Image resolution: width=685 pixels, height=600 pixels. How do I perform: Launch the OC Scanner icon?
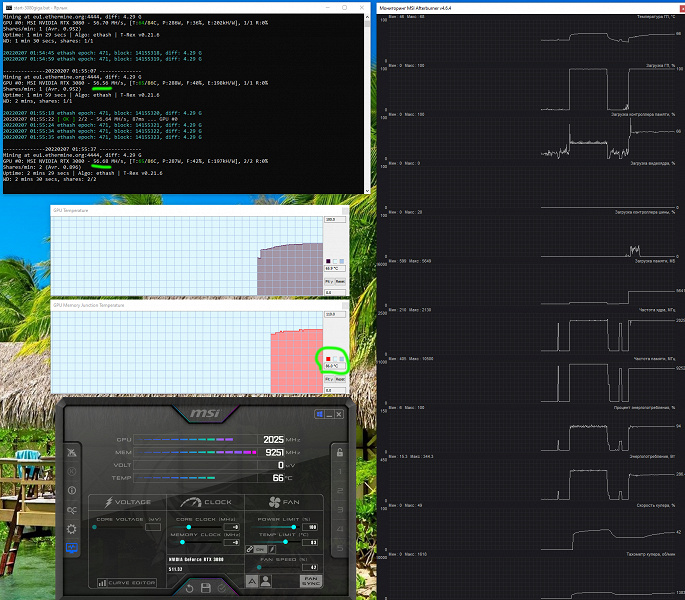coord(72,510)
